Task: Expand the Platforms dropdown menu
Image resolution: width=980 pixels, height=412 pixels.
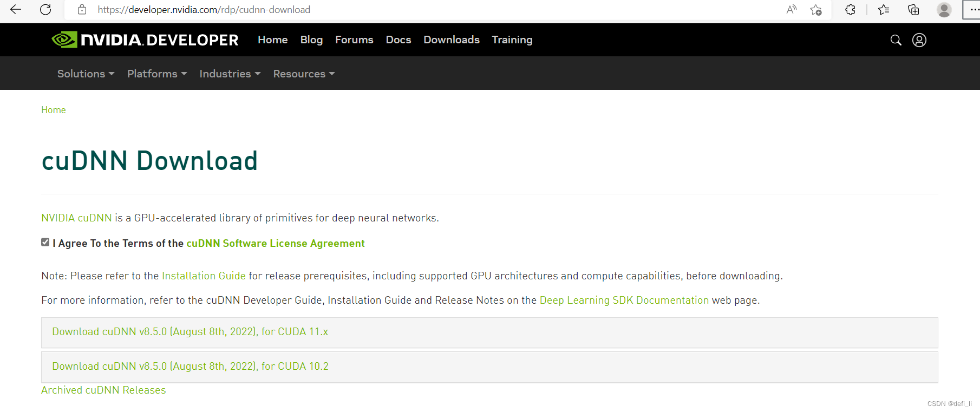Action: pyautogui.click(x=157, y=74)
